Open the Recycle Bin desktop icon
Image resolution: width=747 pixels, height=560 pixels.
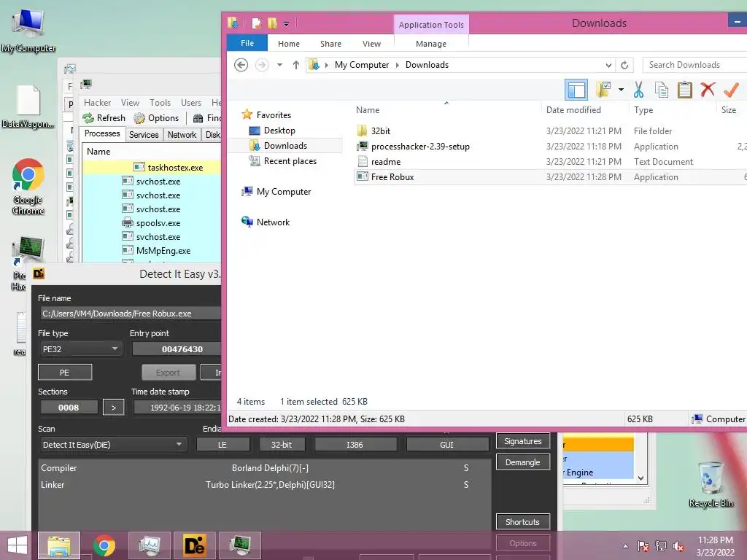[711, 485]
